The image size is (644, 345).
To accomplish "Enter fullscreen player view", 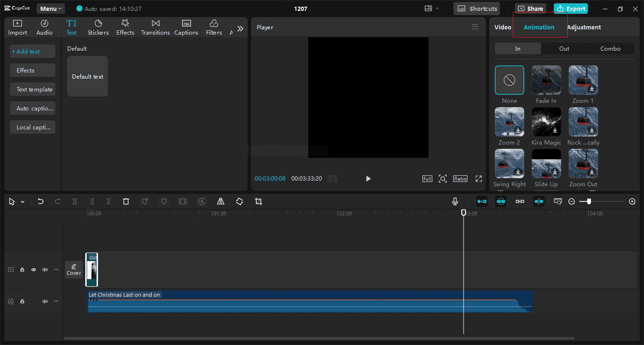I will coord(479,179).
